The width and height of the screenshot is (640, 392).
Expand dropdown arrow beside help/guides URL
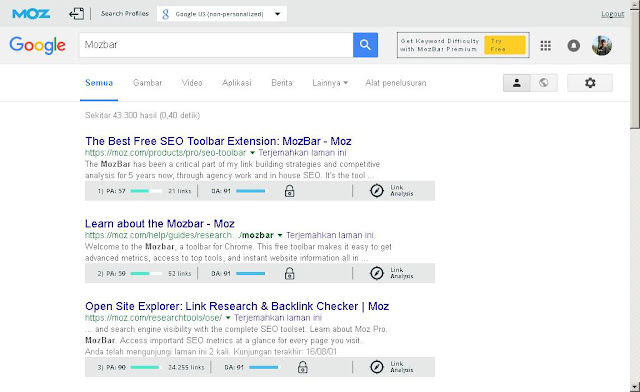pos(280,235)
